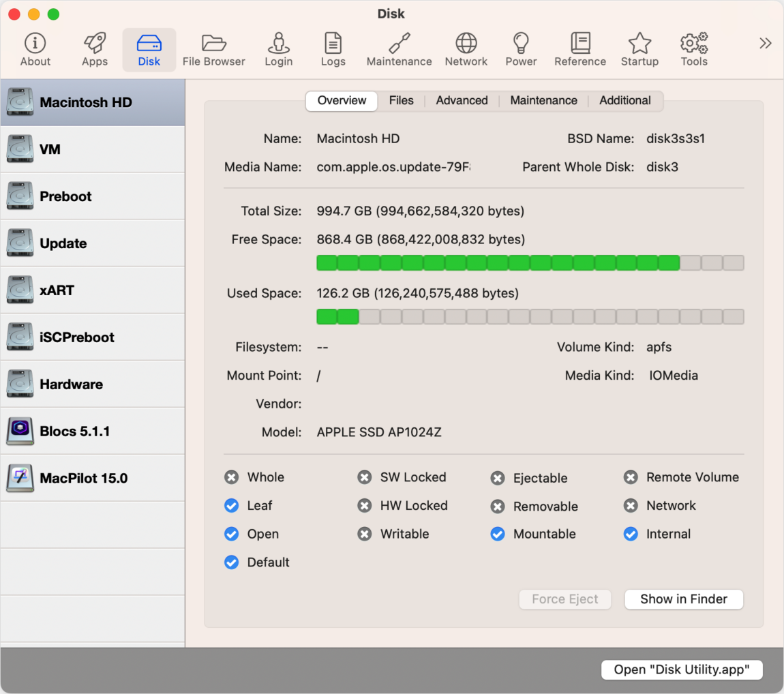This screenshot has width=784, height=694.
Task: Click the Name value Macintosh HD in Overview
Action: tap(358, 138)
